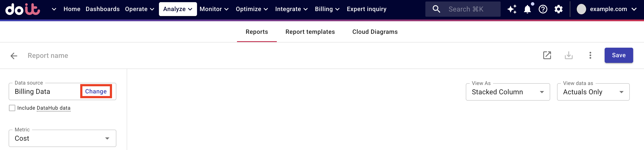
Task: Click the open in new window icon
Action: click(x=547, y=55)
